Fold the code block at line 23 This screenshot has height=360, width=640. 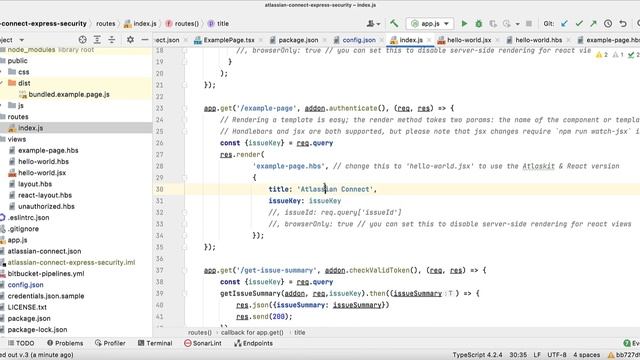point(184,108)
